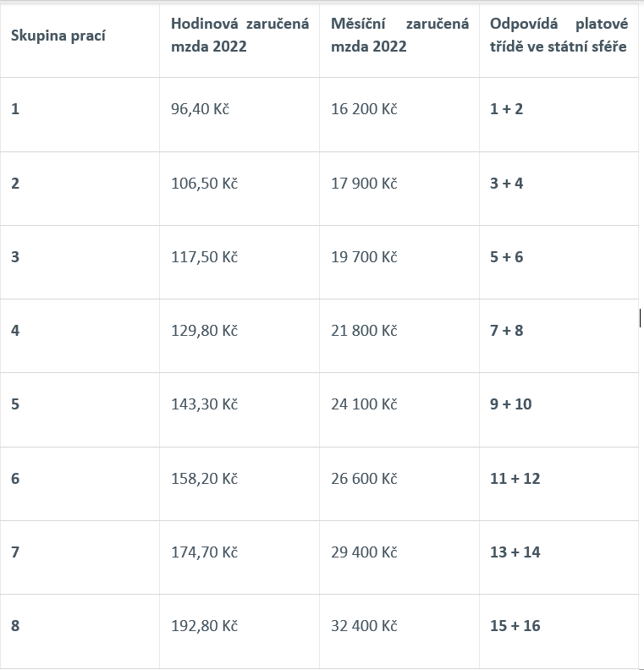Select the '15 + 16' pay class cell

[515, 626]
